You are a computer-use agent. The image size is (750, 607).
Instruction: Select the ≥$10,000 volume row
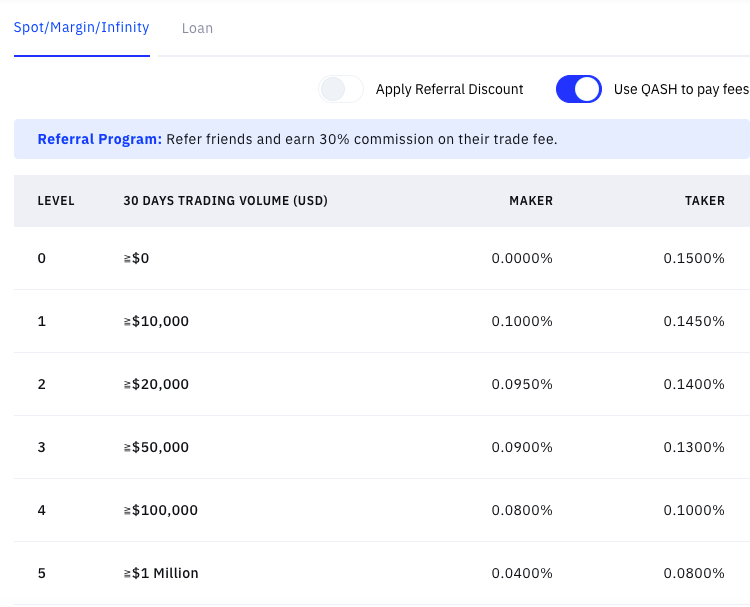(382, 321)
